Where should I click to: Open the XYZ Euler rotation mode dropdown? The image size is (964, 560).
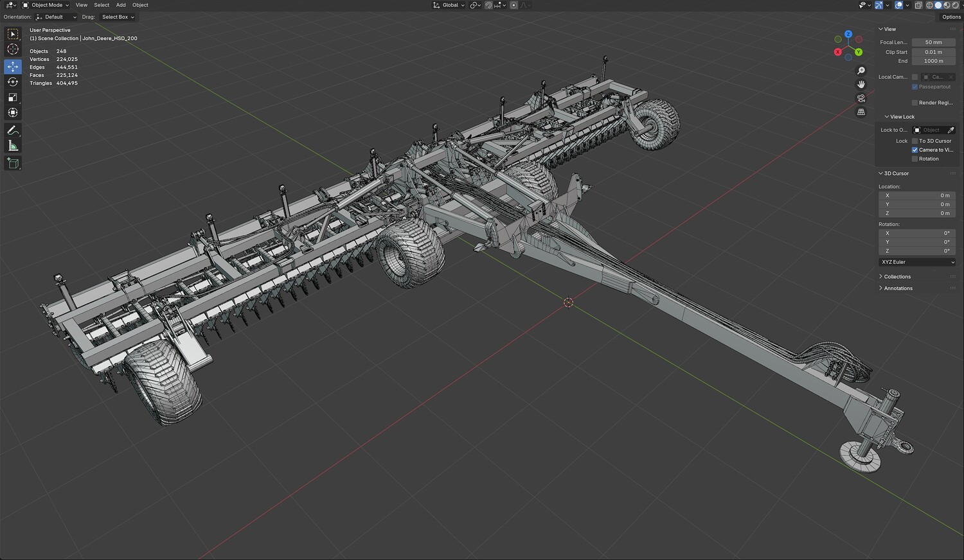point(917,262)
